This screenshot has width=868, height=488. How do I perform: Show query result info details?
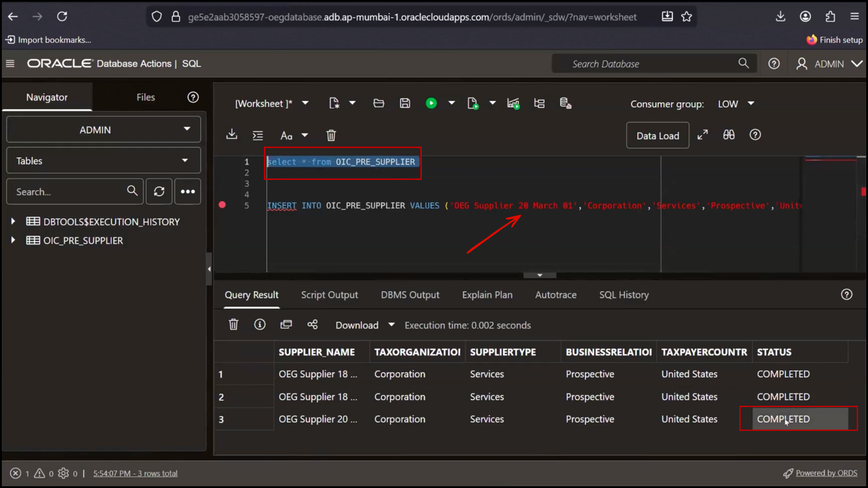(259, 324)
